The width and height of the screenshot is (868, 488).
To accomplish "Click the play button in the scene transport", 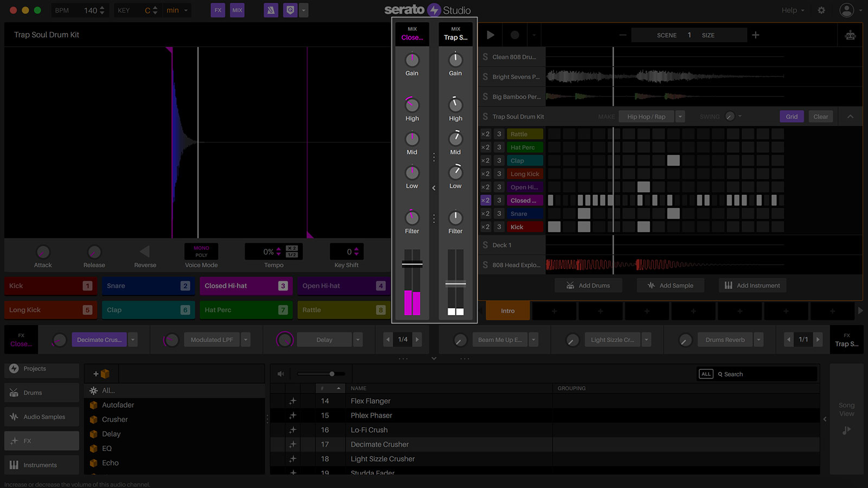I will pyautogui.click(x=490, y=35).
